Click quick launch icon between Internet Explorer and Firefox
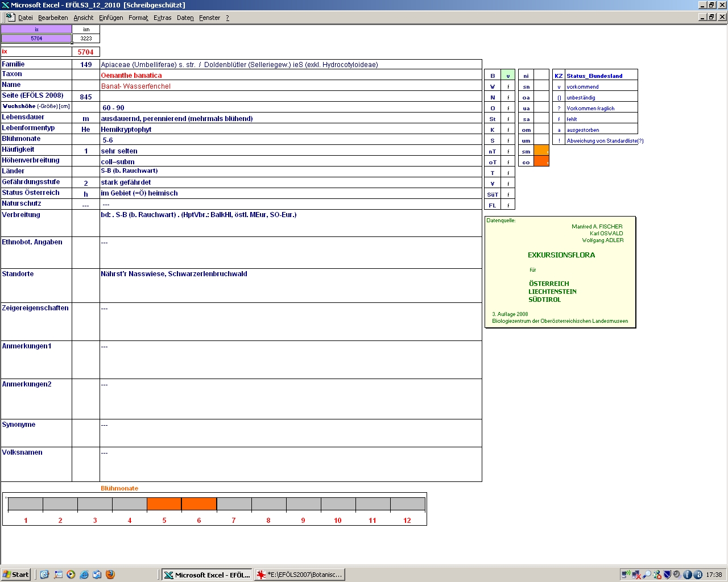728x582 pixels. tap(97, 575)
